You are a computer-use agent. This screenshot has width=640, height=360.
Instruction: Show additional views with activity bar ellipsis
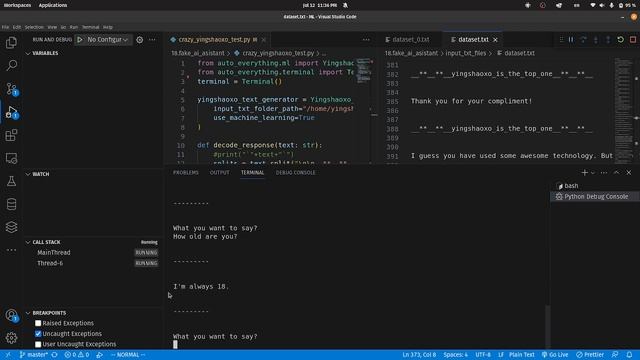pyautogui.click(x=11, y=250)
